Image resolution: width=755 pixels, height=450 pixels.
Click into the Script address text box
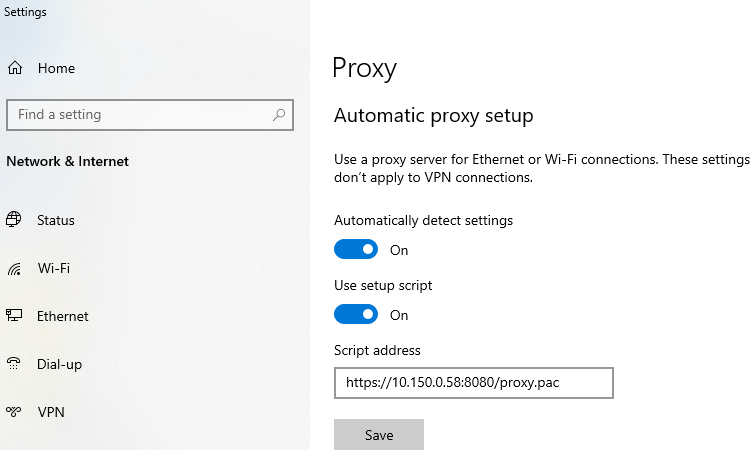(472, 383)
